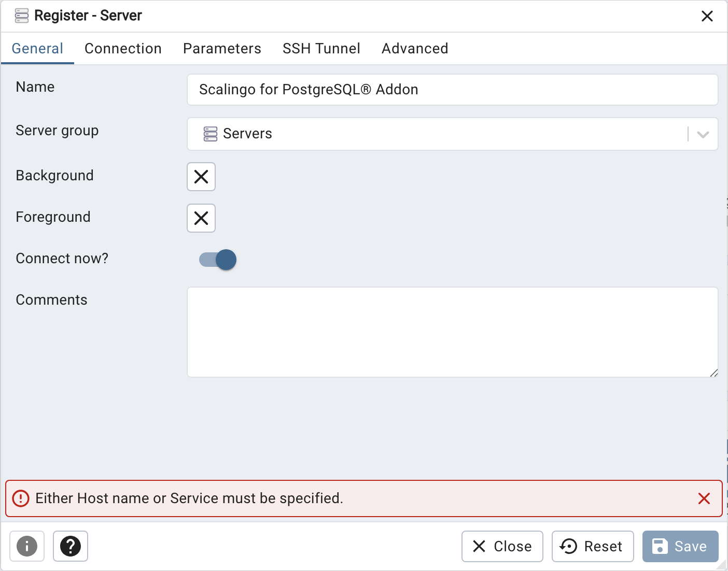Image resolution: width=728 pixels, height=571 pixels.
Task: Focus the Name input field
Action: coord(452,90)
